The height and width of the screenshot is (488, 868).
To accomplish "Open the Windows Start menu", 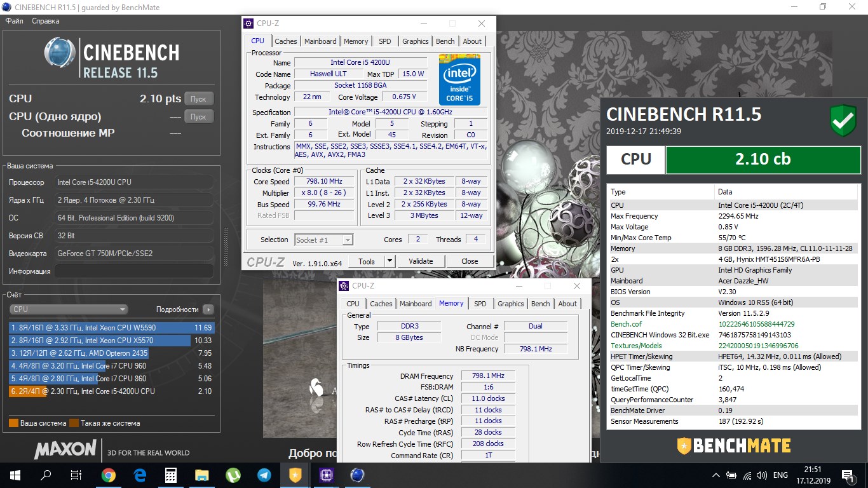I will point(15,475).
